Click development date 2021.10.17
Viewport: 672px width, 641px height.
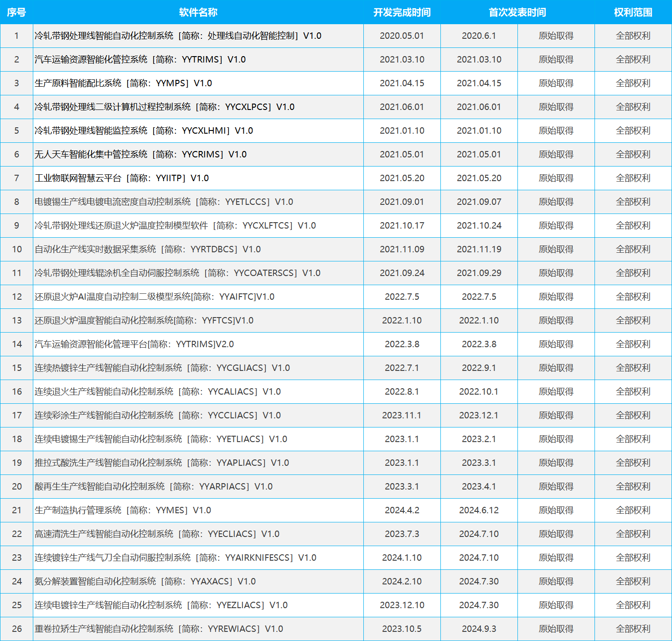(402, 226)
